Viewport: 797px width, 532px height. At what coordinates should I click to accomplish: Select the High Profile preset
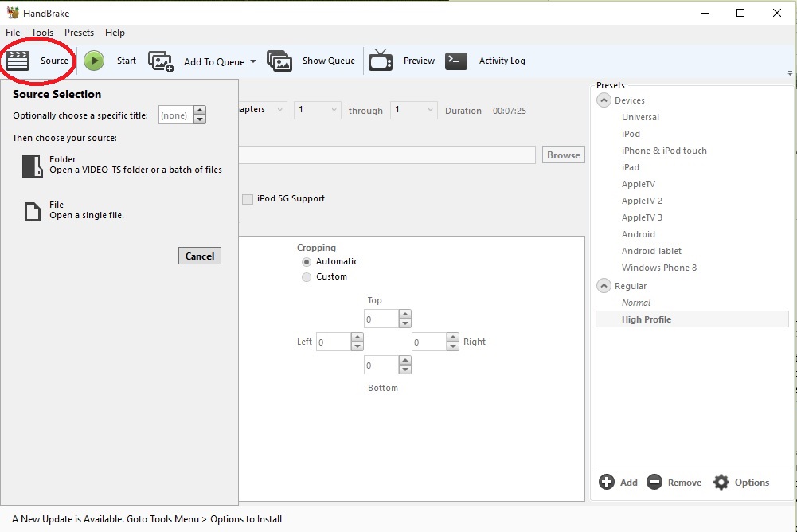pyautogui.click(x=692, y=319)
